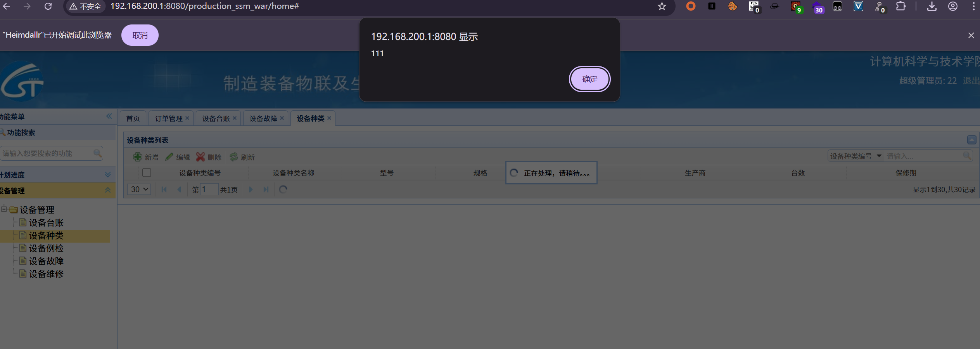Click the pagination reload spinner icon
This screenshot has width=980, height=349.
click(283, 189)
